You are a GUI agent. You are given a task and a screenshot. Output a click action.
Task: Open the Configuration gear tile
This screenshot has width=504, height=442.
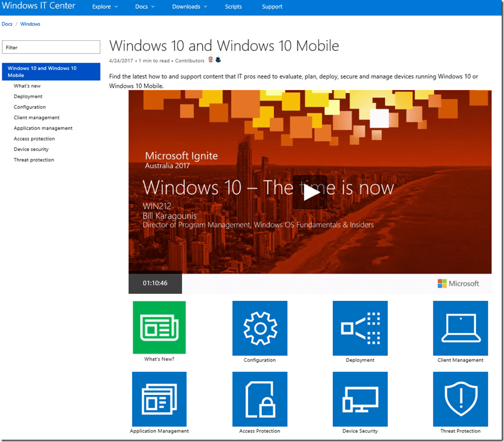click(259, 327)
